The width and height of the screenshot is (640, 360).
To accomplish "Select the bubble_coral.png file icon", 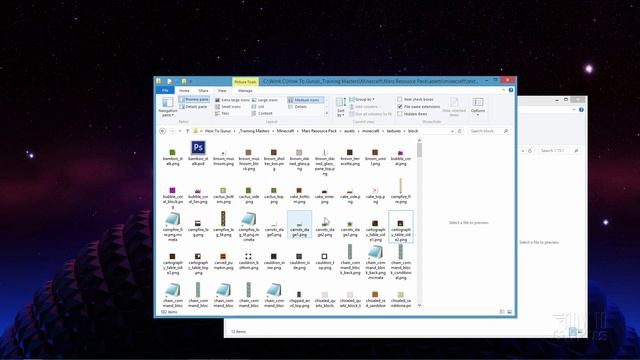I will point(400,152).
